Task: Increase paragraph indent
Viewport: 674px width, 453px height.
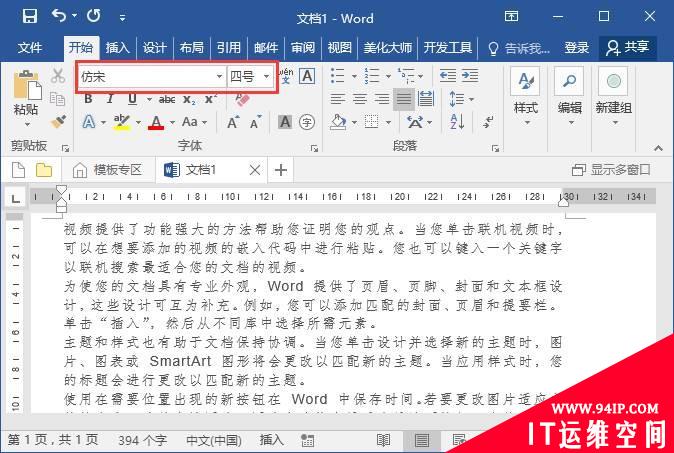Action: click(470, 76)
